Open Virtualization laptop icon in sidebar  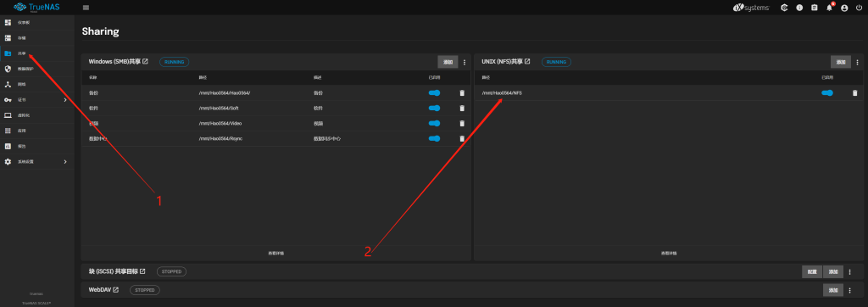(x=8, y=116)
